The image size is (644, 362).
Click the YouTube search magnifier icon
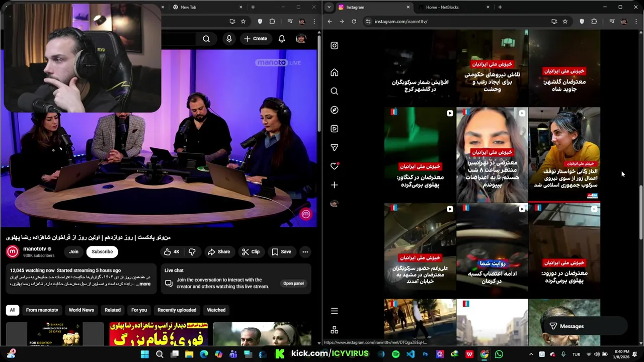coord(206,39)
